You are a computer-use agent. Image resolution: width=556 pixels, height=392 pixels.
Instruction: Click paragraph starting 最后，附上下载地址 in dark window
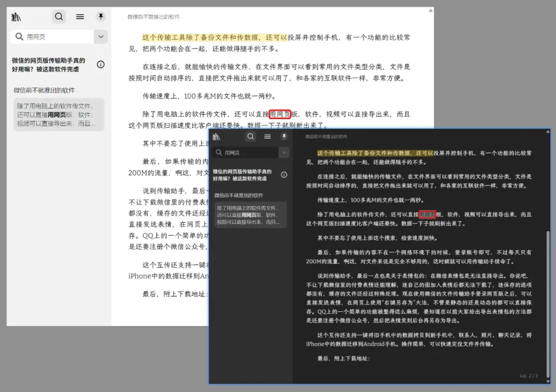point(343,359)
